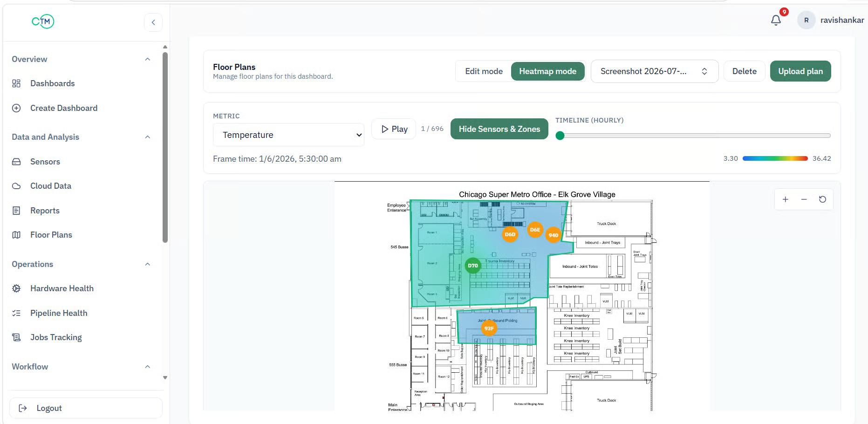
Task: Click the CTM logo icon
Action: 43,21
